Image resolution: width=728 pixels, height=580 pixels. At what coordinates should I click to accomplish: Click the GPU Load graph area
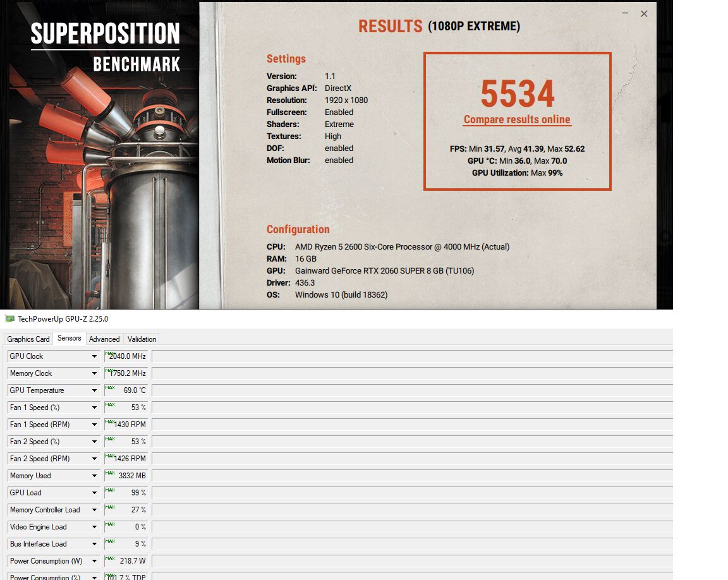point(412,493)
